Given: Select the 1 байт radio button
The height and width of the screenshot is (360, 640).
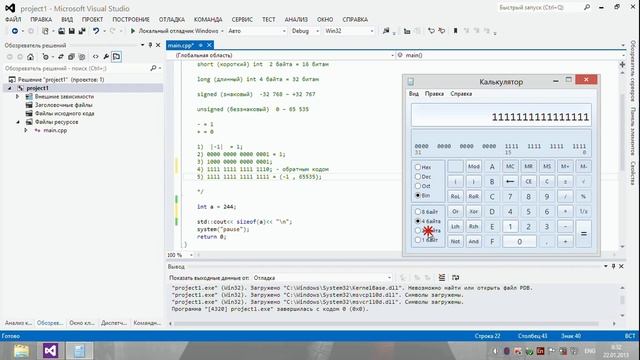Looking at the screenshot, I should point(418,240).
